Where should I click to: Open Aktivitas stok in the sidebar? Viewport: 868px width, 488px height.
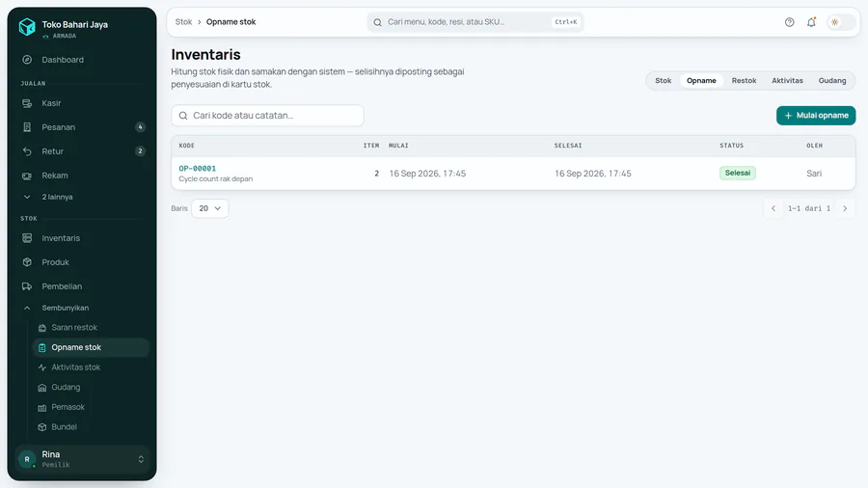[x=91, y=367]
